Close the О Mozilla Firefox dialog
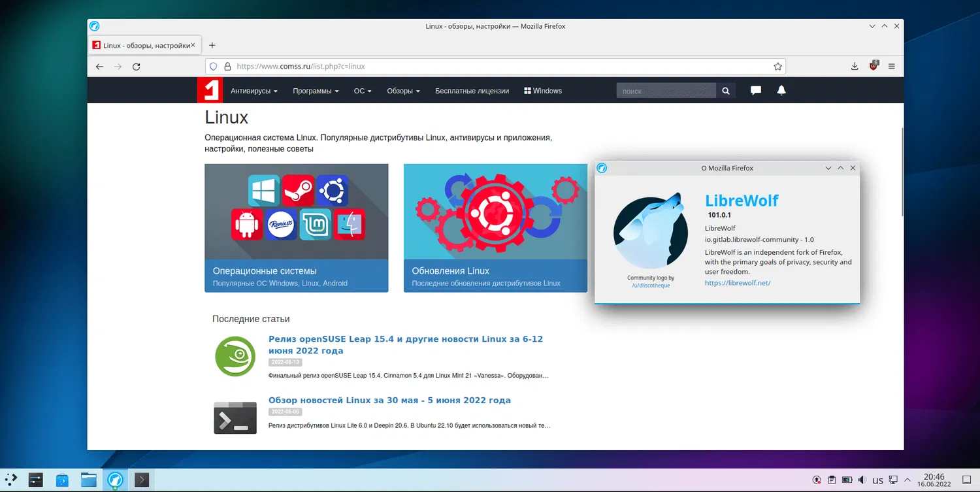This screenshot has height=492, width=980. [853, 168]
